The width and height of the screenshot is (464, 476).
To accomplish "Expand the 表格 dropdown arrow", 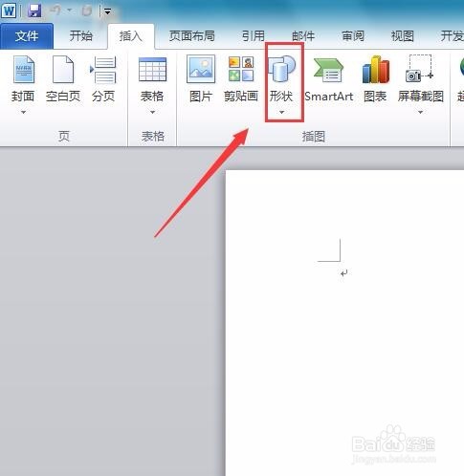I will [x=152, y=112].
